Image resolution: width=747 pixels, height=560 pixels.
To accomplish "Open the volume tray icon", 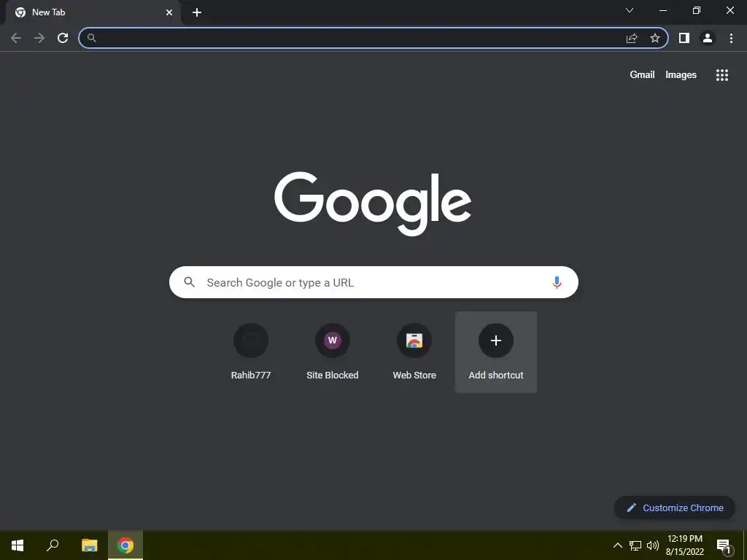I will coord(653,545).
